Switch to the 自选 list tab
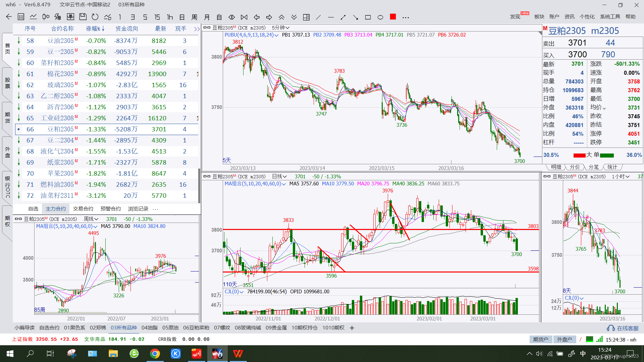The width and height of the screenshot is (644, 362). click(x=33, y=208)
